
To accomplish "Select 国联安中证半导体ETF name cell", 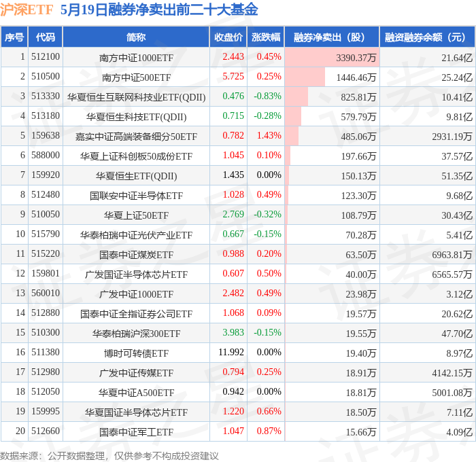I will (136, 196).
